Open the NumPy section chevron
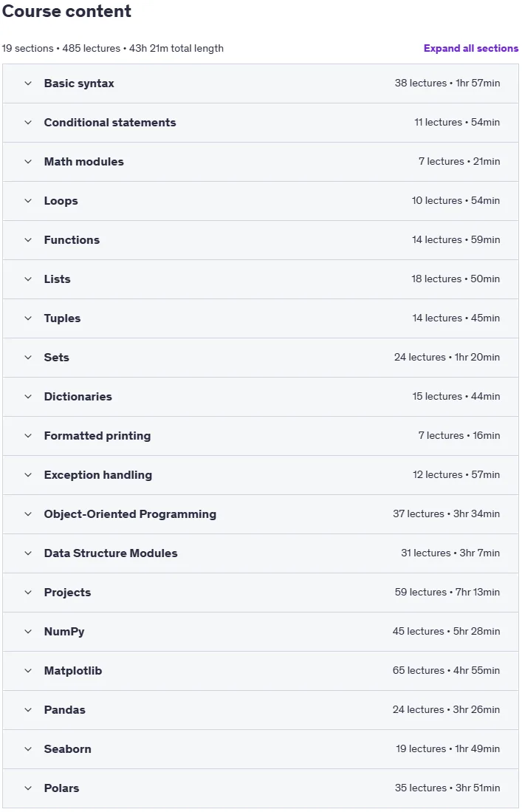 pos(28,632)
